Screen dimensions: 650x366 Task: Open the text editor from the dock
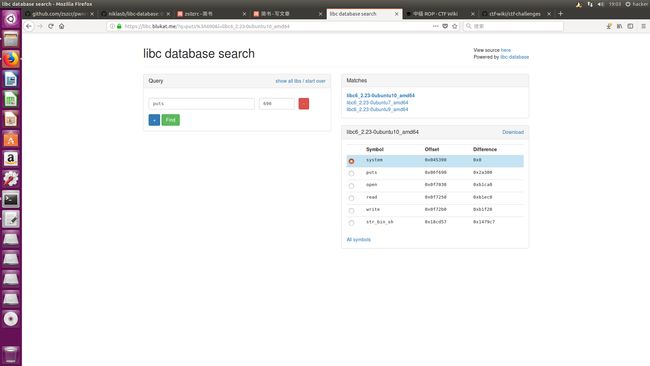11,219
